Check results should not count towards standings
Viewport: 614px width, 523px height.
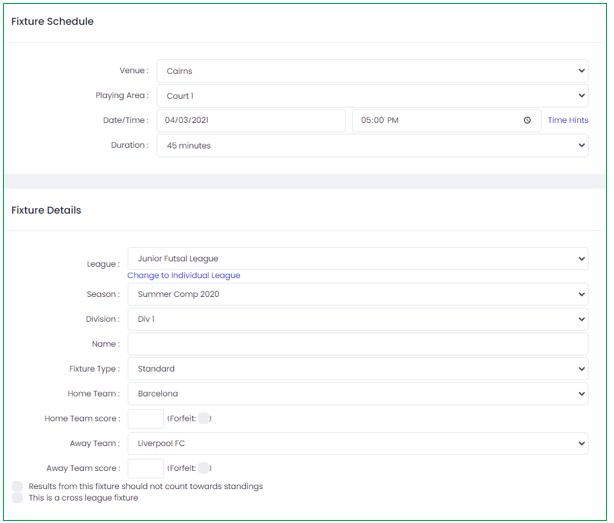18,486
